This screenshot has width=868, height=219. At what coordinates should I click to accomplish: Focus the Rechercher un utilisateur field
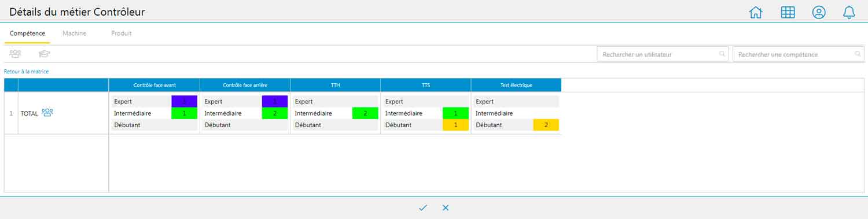(663, 54)
